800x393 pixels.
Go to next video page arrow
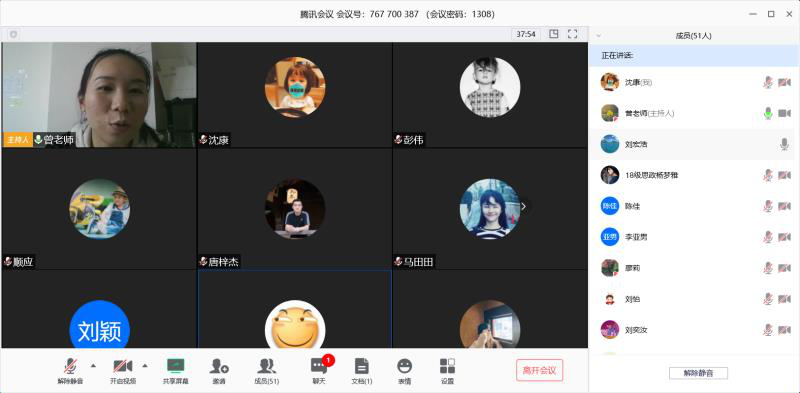(523, 206)
